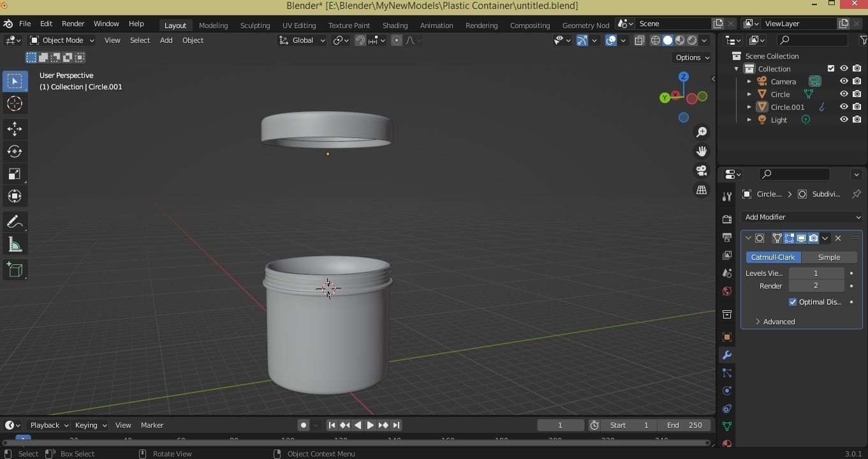
Task: Hide the Camera in viewport
Action: (844, 82)
